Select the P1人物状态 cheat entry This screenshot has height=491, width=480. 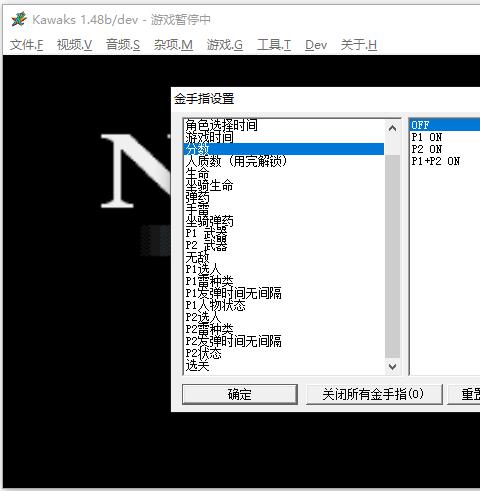[x=284, y=305]
